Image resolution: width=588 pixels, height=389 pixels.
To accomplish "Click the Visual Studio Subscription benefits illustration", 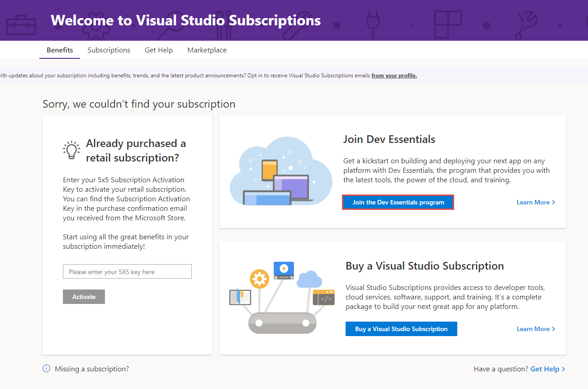I will click(x=282, y=298).
